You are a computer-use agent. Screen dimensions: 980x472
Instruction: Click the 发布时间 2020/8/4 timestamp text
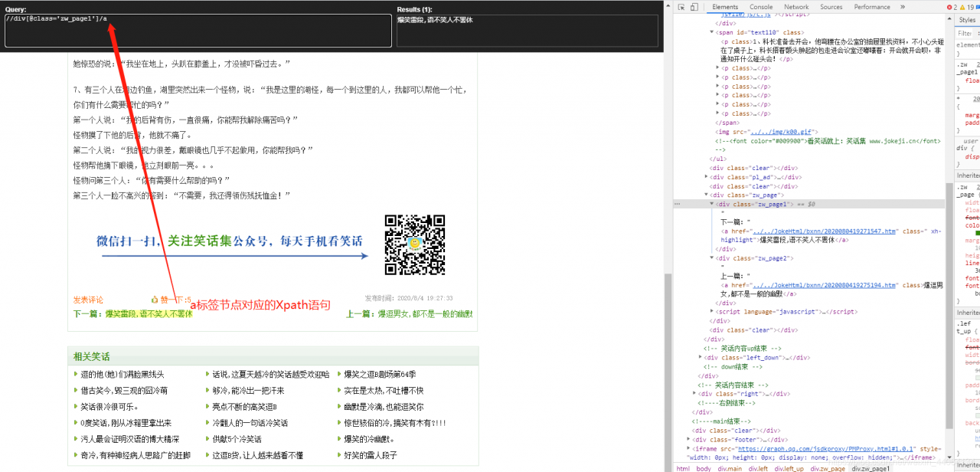(409, 299)
